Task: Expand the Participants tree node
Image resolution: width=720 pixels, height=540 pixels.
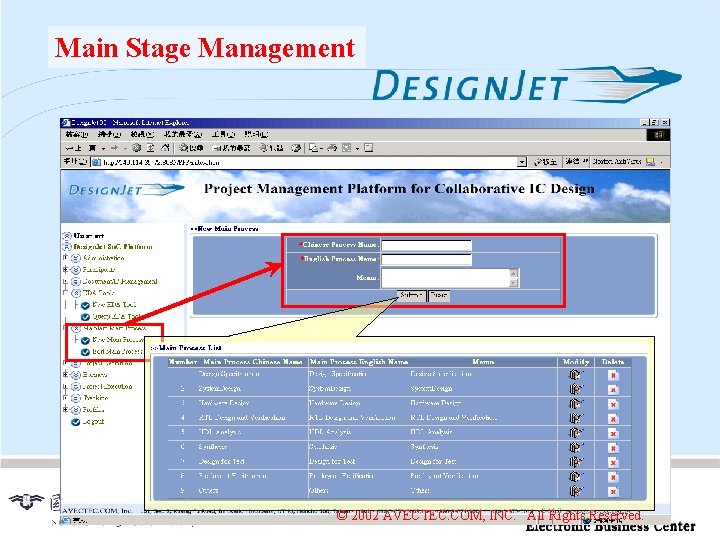Action: pyautogui.click(x=66, y=269)
